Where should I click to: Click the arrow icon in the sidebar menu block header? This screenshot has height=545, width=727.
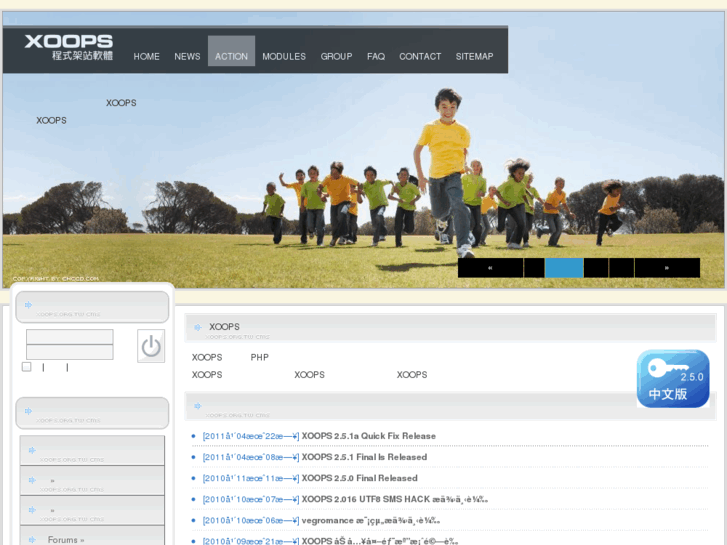(28, 411)
